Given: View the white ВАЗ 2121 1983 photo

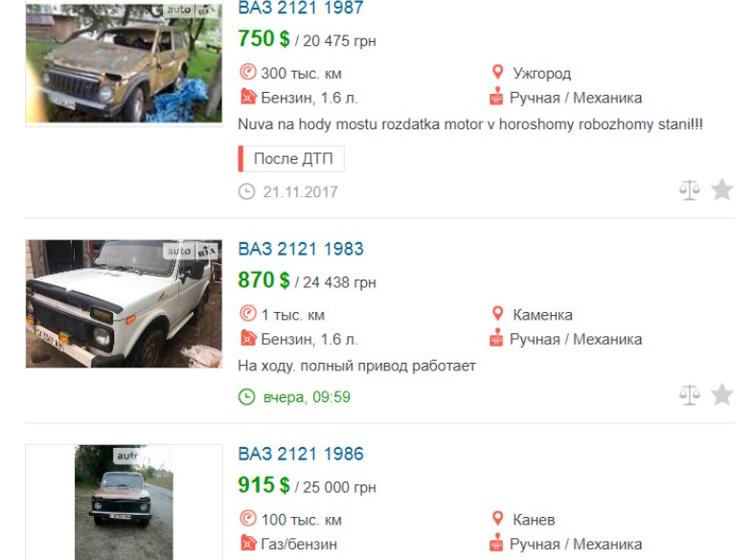Looking at the screenshot, I should (x=124, y=303).
